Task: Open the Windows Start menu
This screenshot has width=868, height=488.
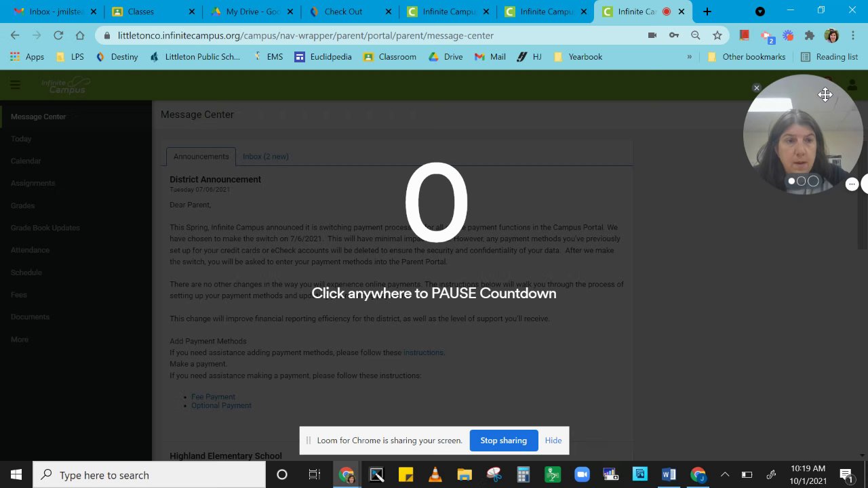Action: point(16,475)
